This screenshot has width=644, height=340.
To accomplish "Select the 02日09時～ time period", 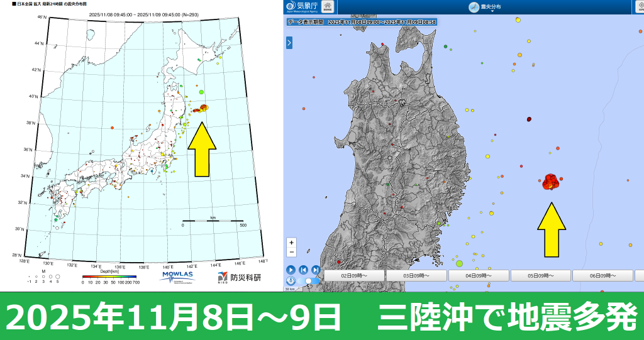I will click(354, 276).
